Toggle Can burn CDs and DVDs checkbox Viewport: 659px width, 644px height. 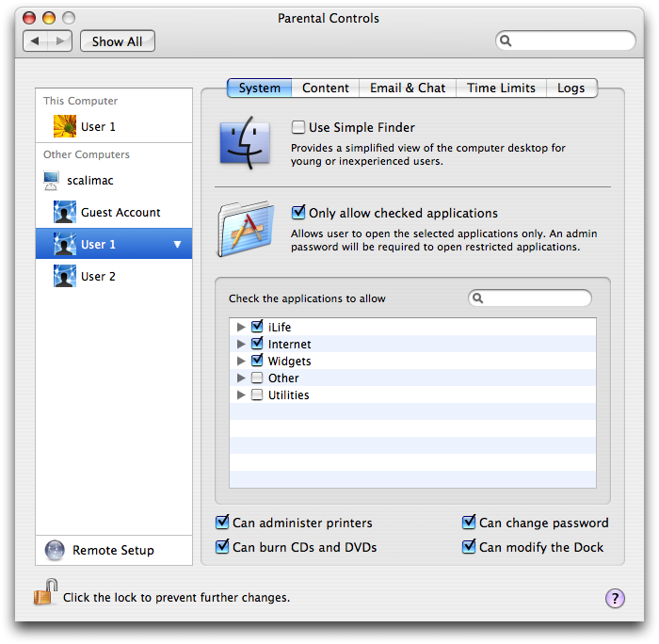pos(222,546)
